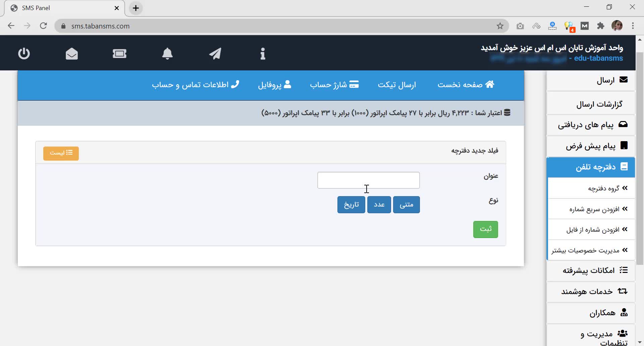Click the orange لیست button
644x346 pixels.
(x=61, y=153)
